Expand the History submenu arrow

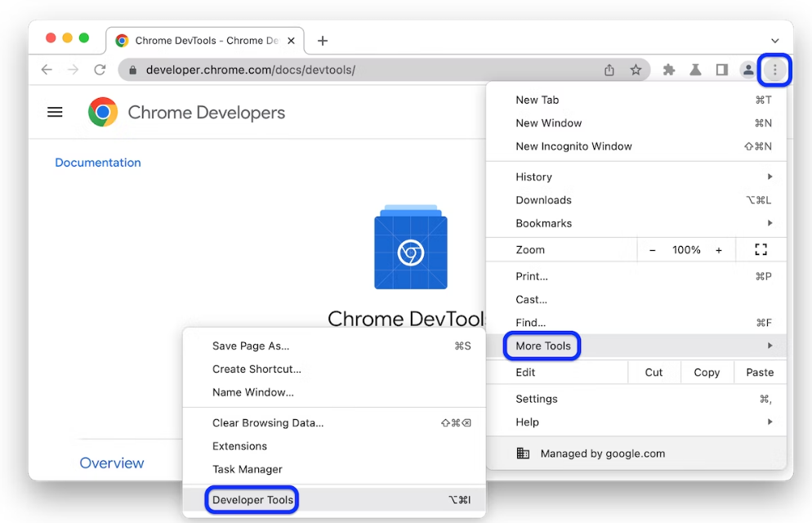770,177
